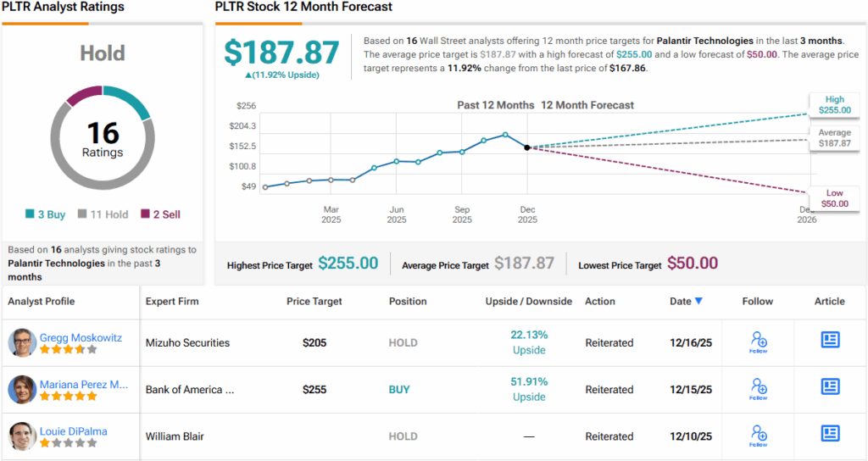Click Mariana Perez profile photo
868x461 pixels.
pyautogui.click(x=22, y=389)
